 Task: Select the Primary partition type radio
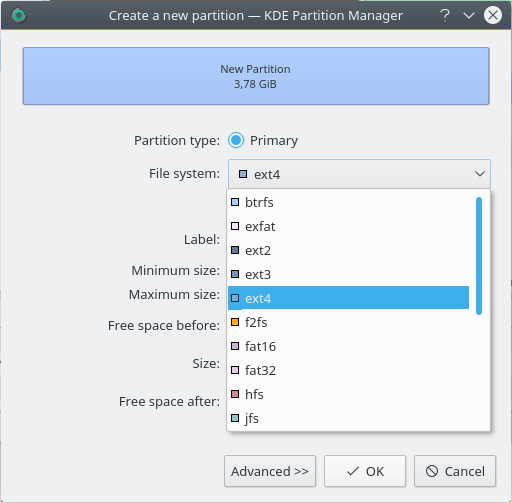(236, 140)
